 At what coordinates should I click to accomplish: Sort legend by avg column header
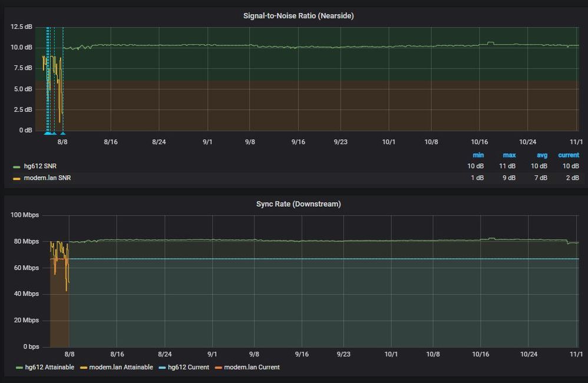[x=541, y=155]
